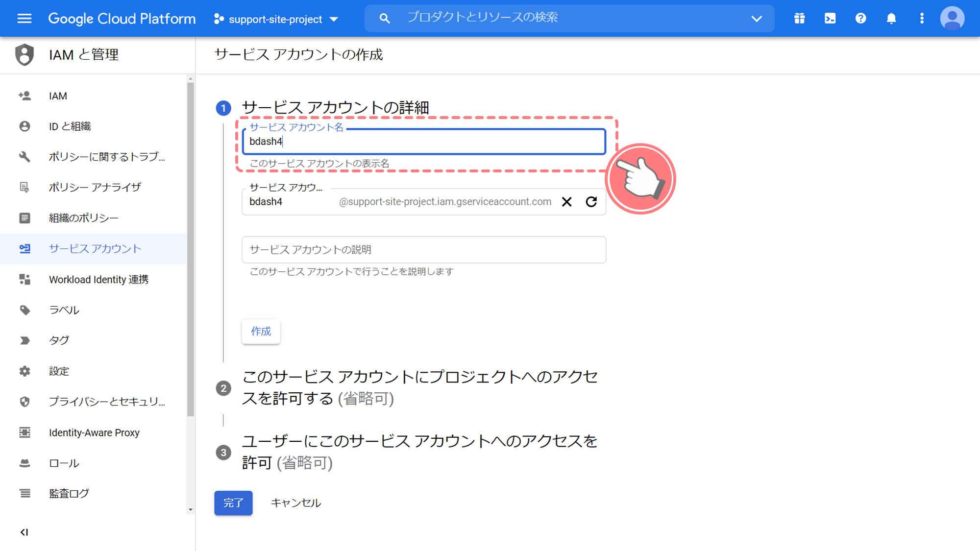Open the hamburger navigation menu
980x551 pixels.
[x=24, y=19]
